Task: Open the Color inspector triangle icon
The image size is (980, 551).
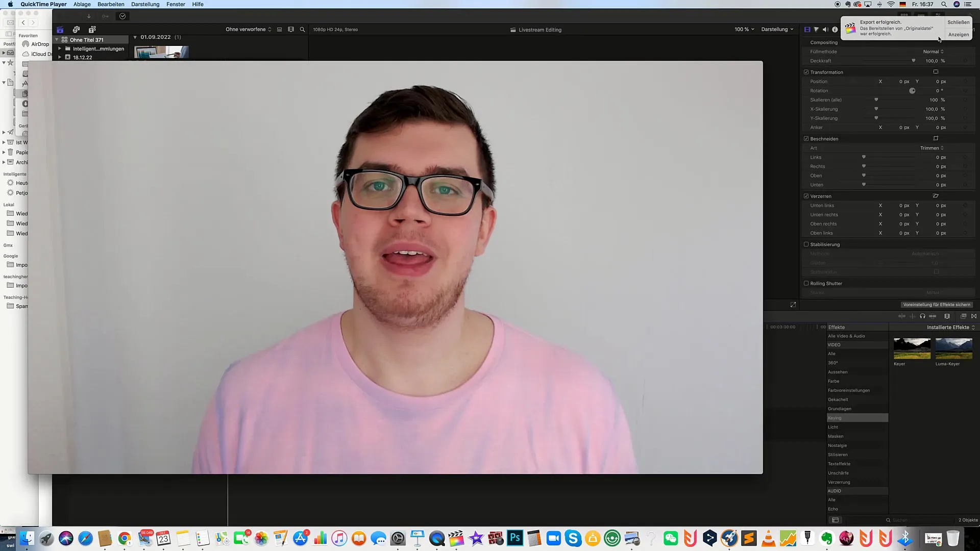Action: point(816,30)
